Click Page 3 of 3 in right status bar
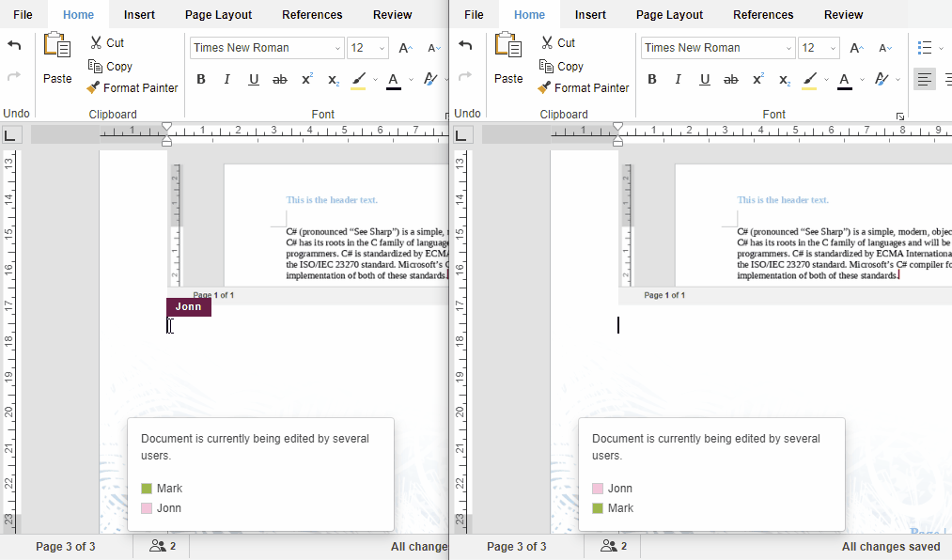Screen dimensions: 952x560 click(x=516, y=546)
